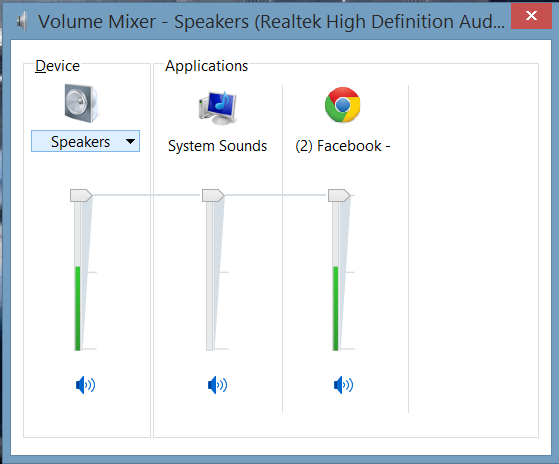Click the speaker icon in title bar
This screenshot has height=464, width=559.
pyautogui.click(x=22, y=21)
